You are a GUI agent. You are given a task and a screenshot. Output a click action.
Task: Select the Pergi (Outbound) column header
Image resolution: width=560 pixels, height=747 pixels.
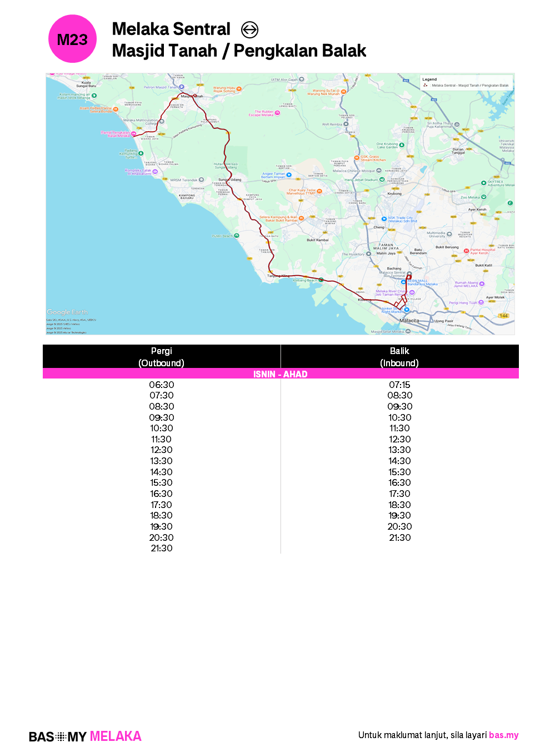161,357
